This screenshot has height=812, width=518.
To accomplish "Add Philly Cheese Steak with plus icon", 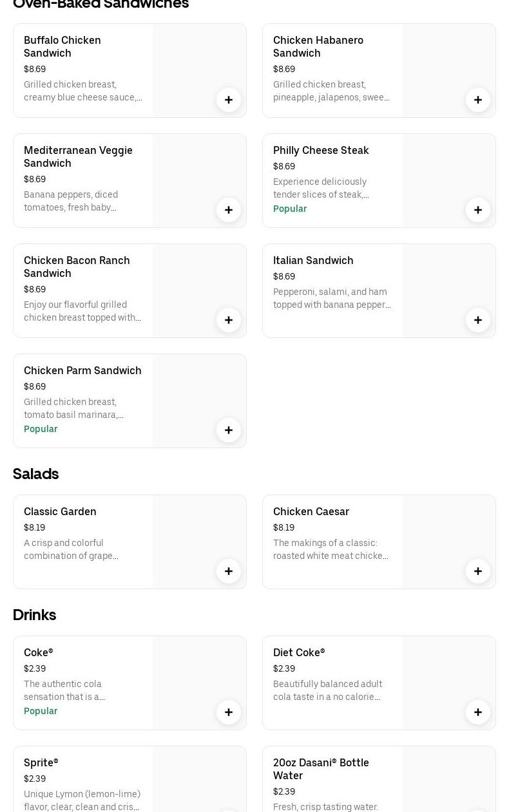I will tap(478, 210).
